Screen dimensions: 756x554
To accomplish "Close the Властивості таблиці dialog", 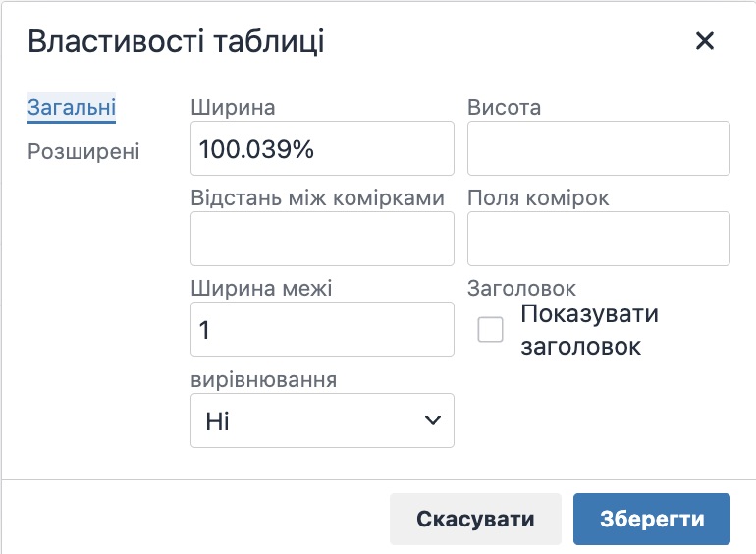I will point(704,41).
